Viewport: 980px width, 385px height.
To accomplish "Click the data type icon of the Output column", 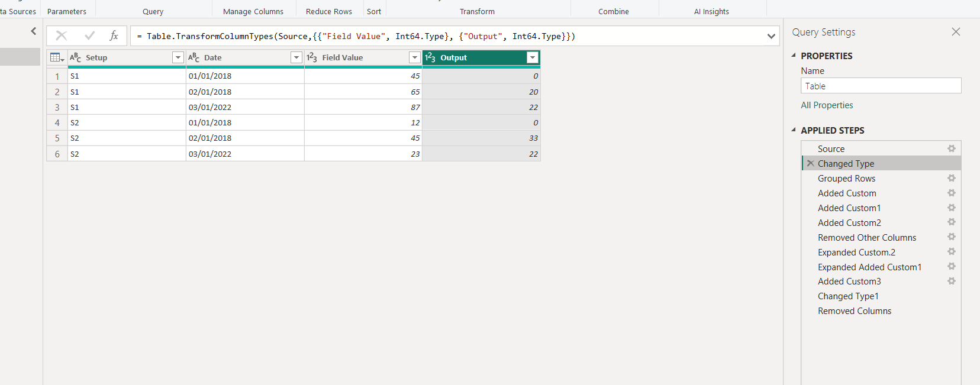I will click(x=430, y=57).
